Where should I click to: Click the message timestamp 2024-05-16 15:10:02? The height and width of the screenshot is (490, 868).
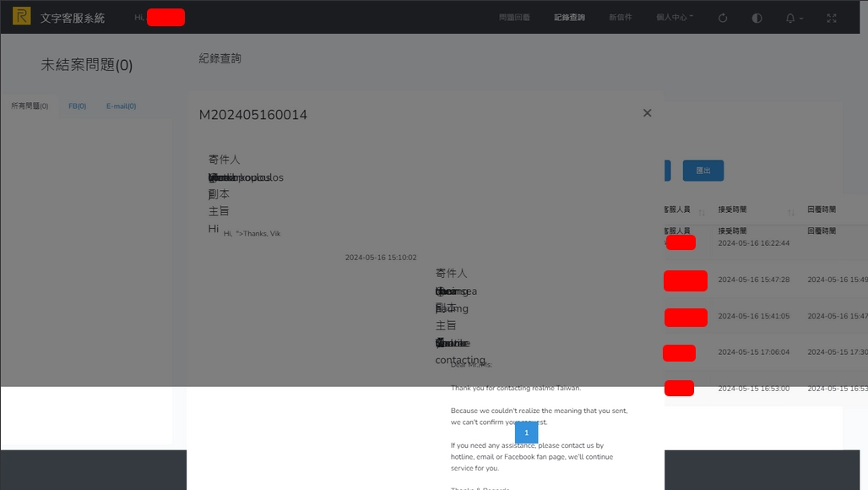381,258
